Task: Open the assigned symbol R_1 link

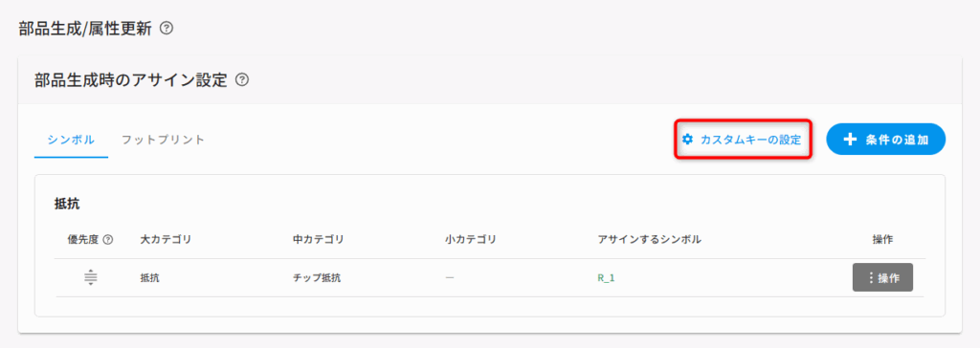Action: (x=606, y=278)
